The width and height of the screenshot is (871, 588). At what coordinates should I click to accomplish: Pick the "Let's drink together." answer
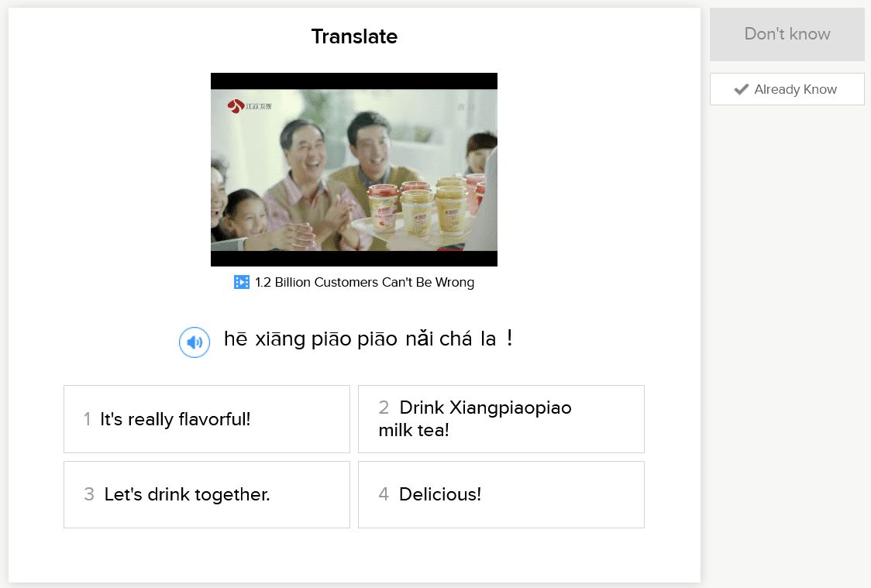tap(207, 494)
